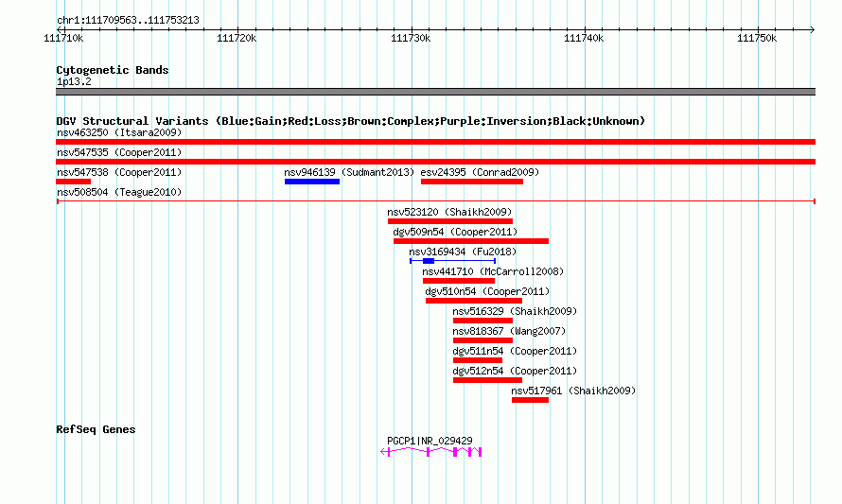Select the nsv818367 red bar
This screenshot has width=842, height=504.
[x=482, y=340]
